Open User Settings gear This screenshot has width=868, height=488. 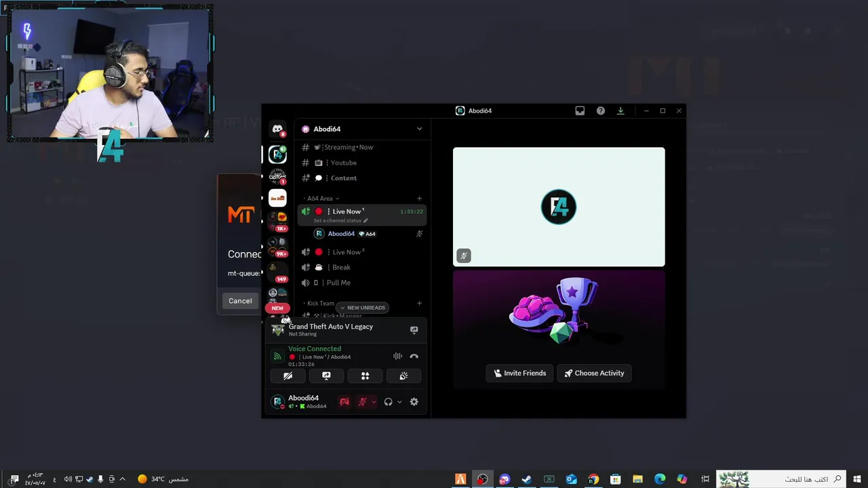point(414,402)
